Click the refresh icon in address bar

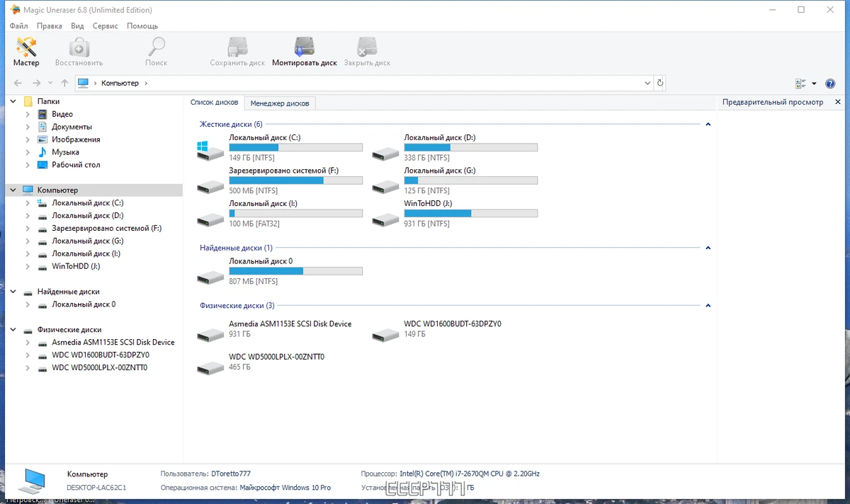tap(660, 84)
